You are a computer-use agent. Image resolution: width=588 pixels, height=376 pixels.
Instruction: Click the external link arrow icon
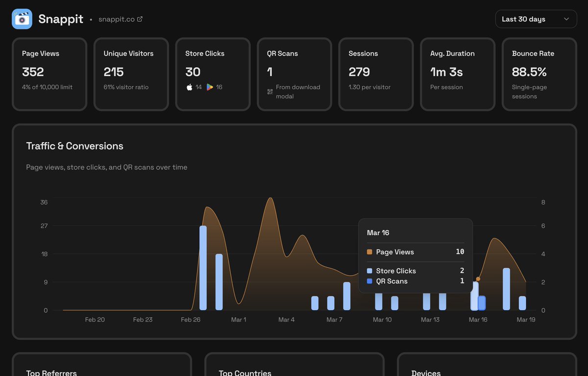(x=140, y=19)
